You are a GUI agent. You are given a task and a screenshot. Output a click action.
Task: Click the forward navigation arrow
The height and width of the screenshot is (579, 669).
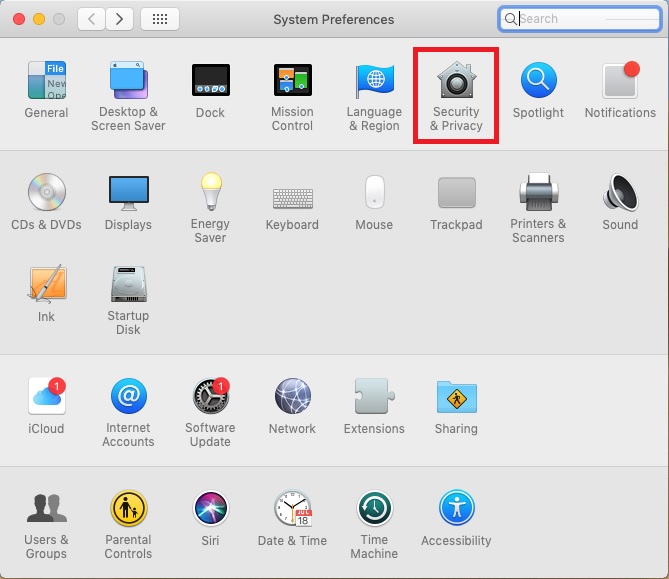click(120, 19)
